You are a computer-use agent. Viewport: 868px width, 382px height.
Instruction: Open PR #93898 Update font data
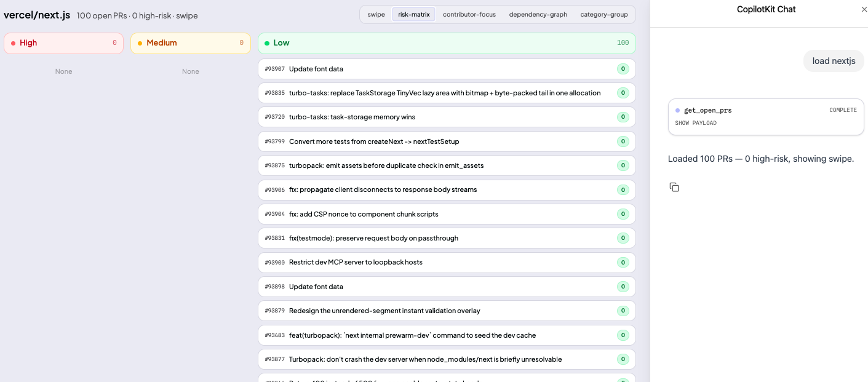pyautogui.click(x=447, y=287)
